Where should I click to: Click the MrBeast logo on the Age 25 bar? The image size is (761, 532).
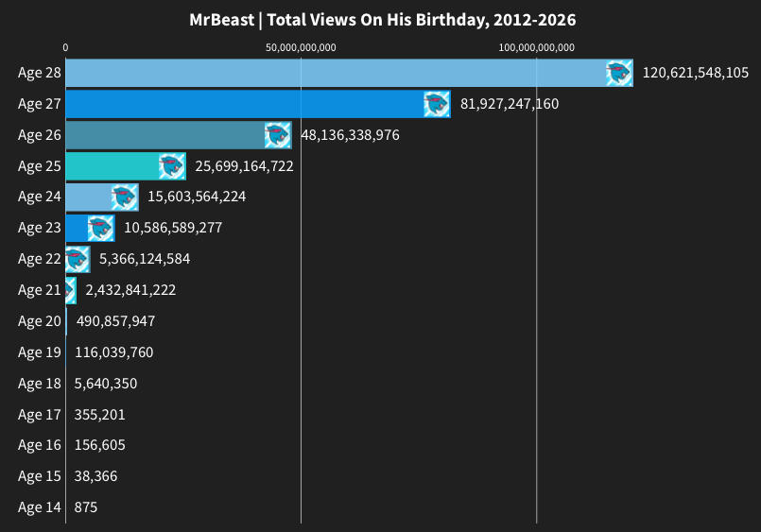pos(172,166)
